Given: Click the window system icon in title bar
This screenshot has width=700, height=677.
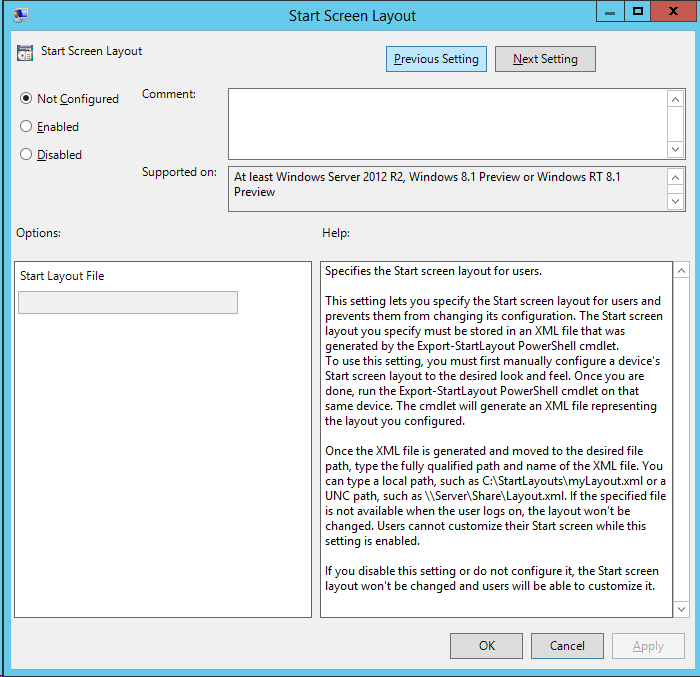Looking at the screenshot, I should [x=20, y=15].
